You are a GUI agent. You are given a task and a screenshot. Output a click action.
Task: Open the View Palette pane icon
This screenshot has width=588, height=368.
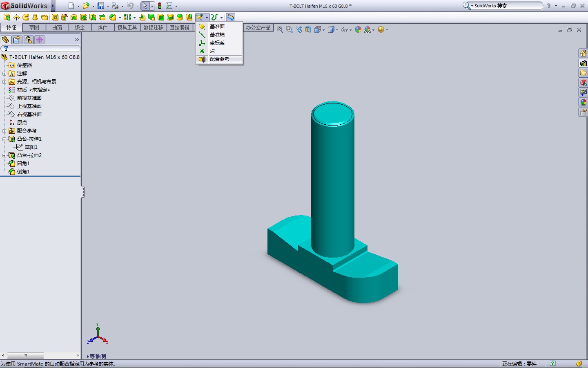[583, 92]
